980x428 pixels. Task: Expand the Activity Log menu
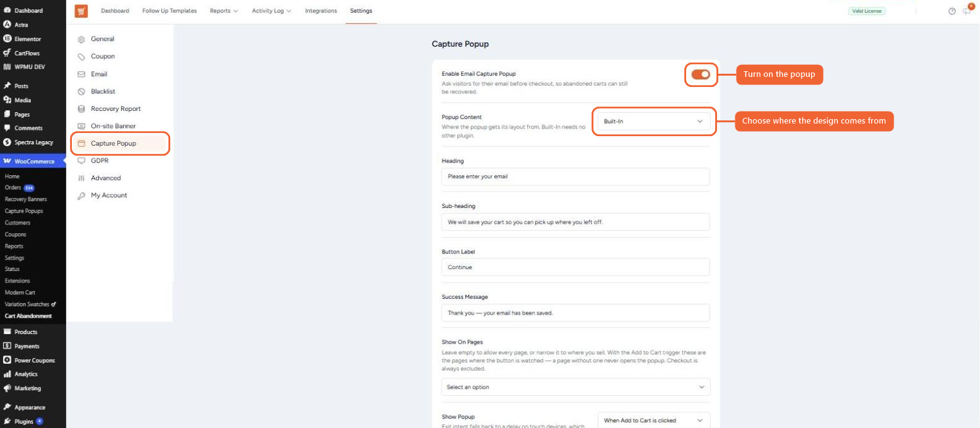(271, 11)
